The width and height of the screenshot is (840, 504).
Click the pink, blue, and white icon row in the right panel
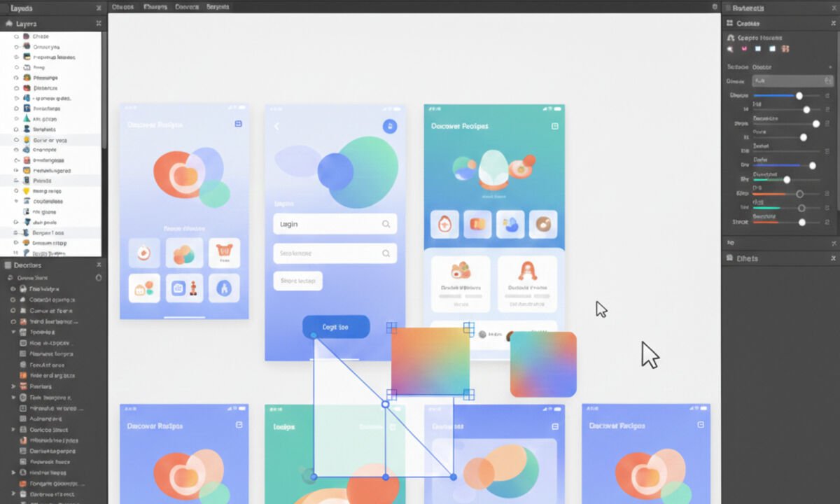757,49
